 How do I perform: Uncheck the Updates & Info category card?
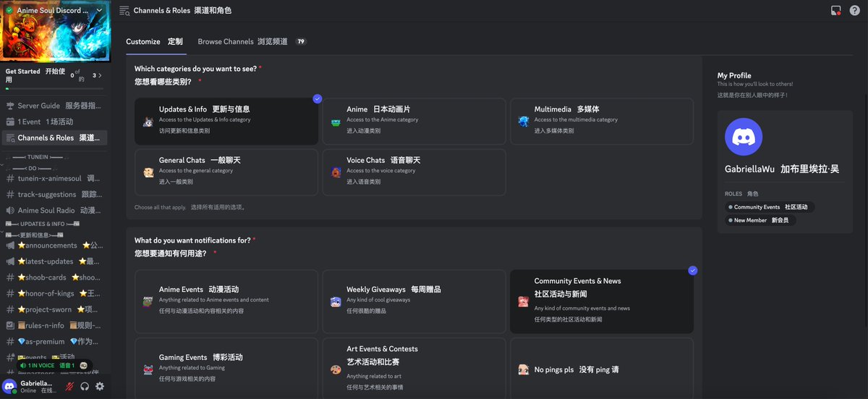tap(226, 122)
